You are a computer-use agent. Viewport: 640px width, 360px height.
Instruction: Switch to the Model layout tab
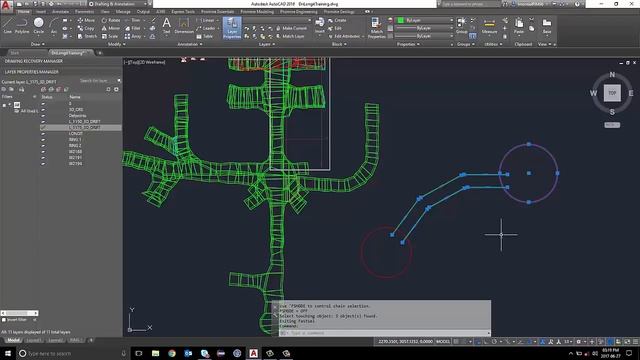pyautogui.click(x=13, y=340)
